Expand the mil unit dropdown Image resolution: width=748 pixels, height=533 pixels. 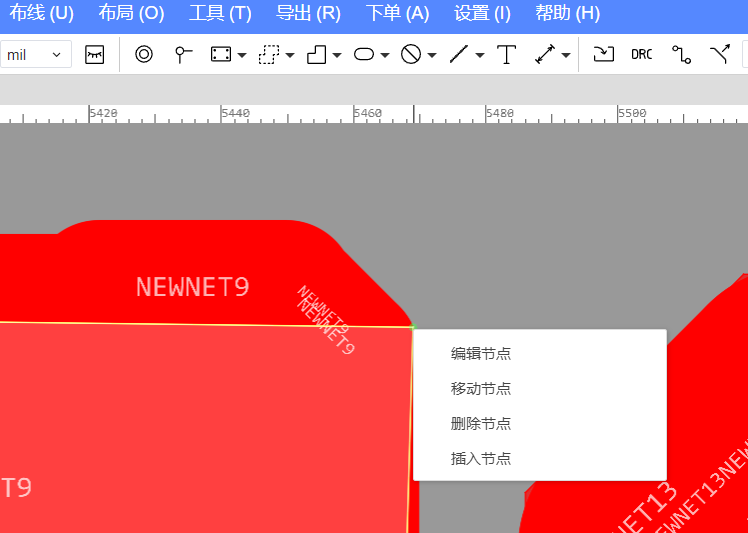pos(35,55)
